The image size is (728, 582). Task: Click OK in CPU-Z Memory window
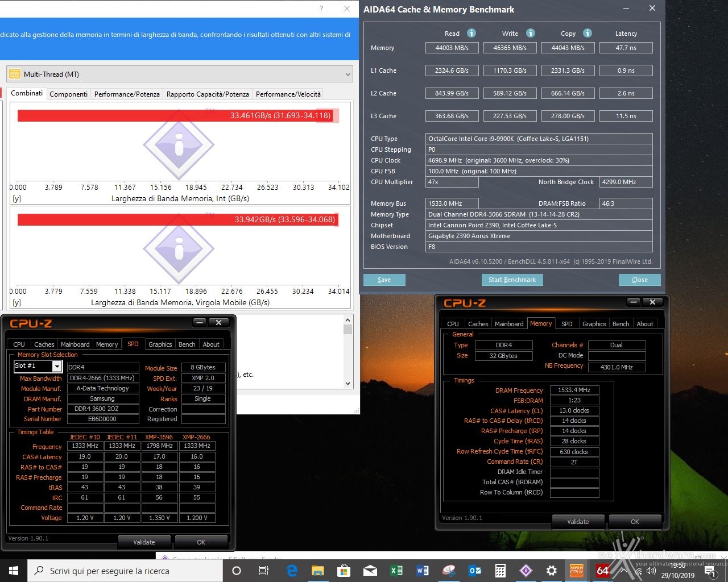click(x=635, y=521)
